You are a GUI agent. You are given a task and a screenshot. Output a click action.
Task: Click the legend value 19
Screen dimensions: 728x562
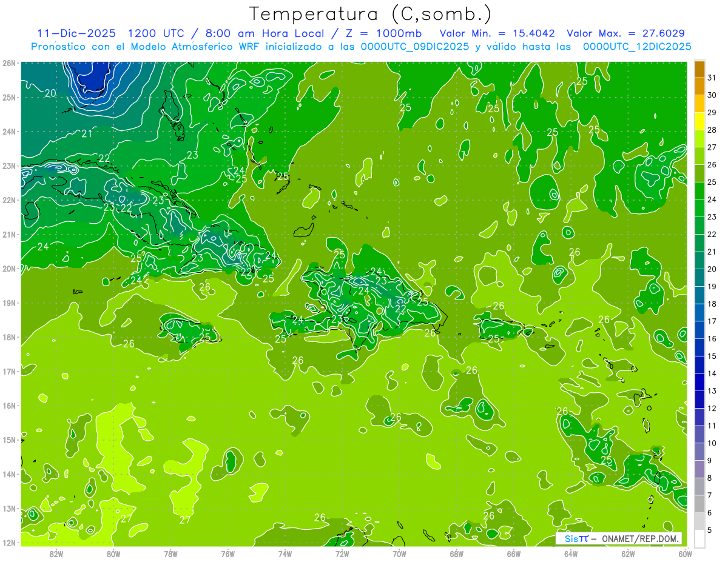pyautogui.click(x=712, y=286)
